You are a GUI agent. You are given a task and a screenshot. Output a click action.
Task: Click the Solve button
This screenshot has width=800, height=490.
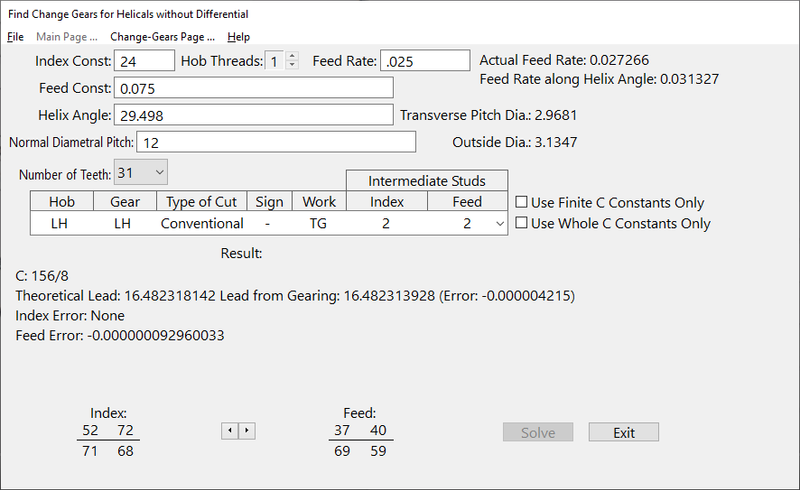pos(538,432)
